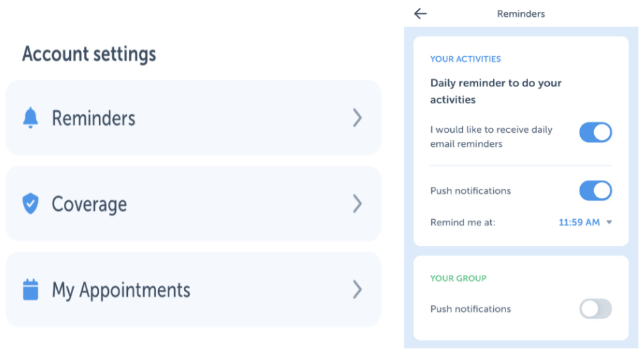Viewport: 644px width, 352px height.
Task: Click the My Appointments row chevron arrow
Action: coord(357,289)
